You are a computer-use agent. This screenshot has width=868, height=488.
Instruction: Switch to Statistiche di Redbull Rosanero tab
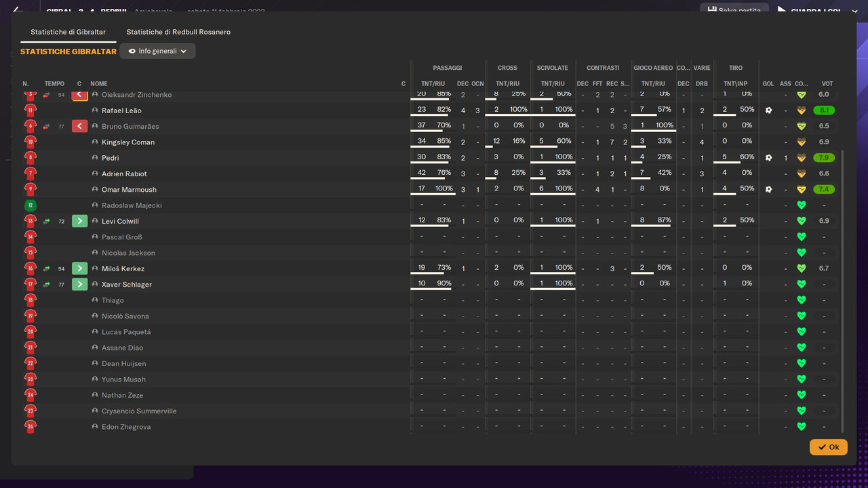[x=178, y=32]
